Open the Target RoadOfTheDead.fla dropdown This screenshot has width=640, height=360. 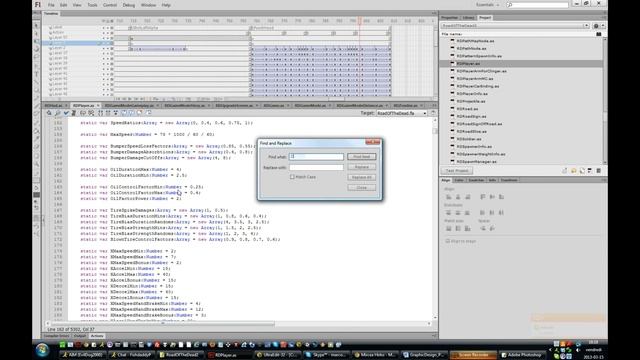coord(402,113)
